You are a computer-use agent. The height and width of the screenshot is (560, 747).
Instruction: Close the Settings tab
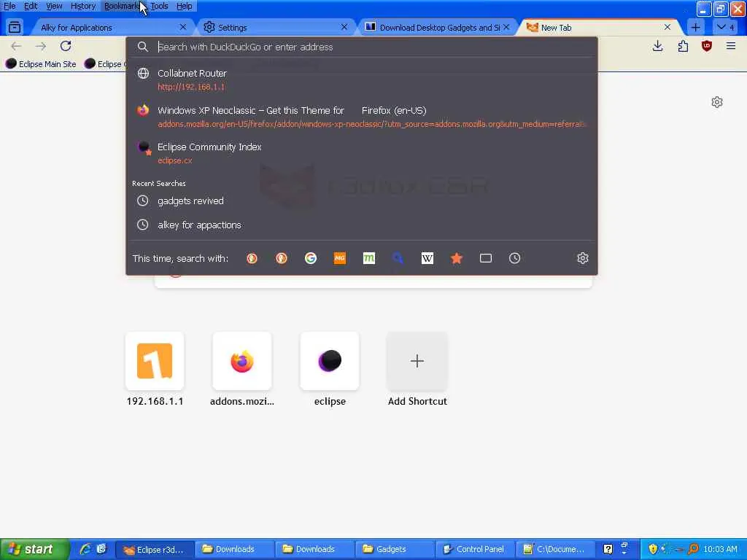pos(344,27)
